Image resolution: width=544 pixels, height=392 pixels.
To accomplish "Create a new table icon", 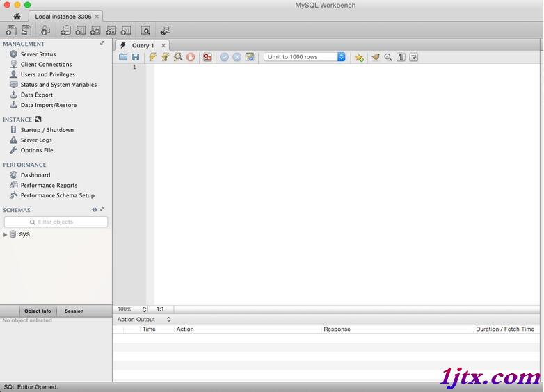I will click(x=81, y=31).
